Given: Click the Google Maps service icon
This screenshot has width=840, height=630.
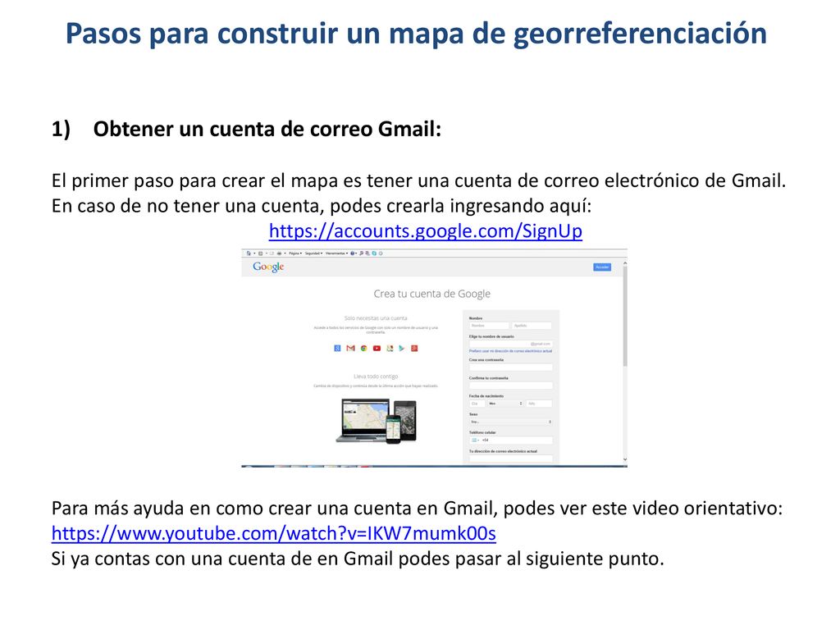Looking at the screenshot, I should click(390, 348).
